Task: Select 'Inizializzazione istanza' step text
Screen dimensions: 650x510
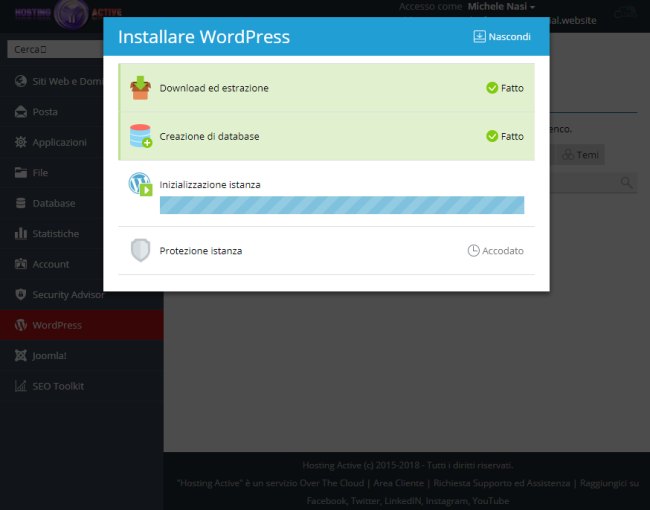Action: 210,185
